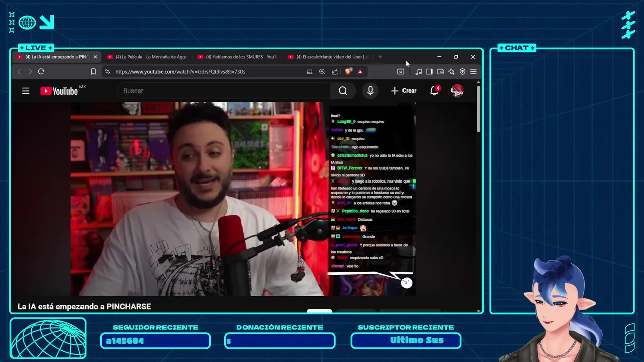Open a new browser tab
644x362 pixels.
(x=380, y=57)
